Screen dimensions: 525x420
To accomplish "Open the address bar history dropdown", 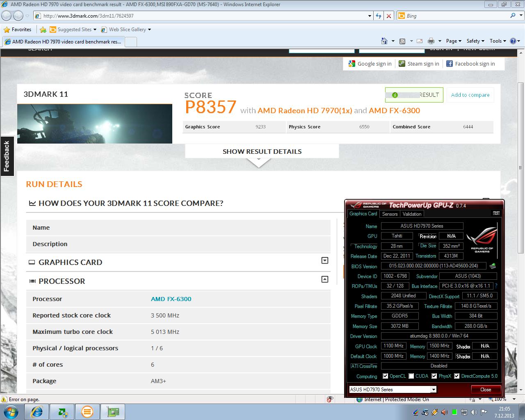I will [370, 16].
